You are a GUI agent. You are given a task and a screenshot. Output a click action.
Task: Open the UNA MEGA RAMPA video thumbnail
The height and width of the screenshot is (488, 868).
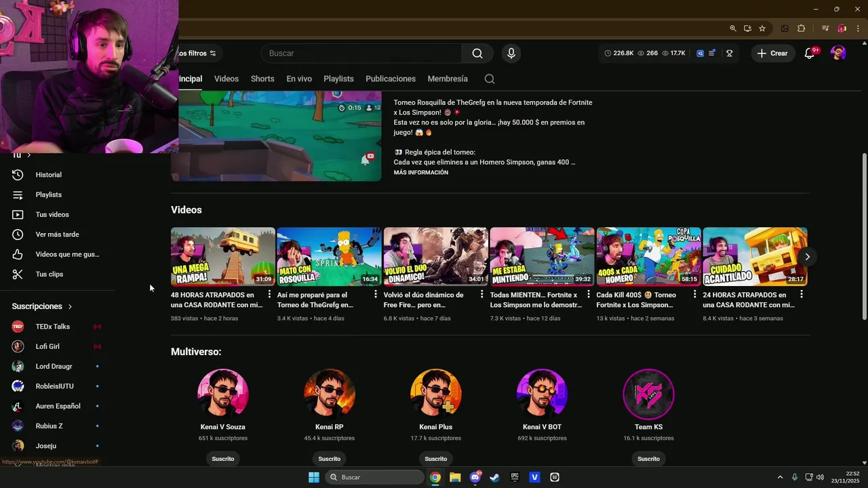[x=222, y=256]
